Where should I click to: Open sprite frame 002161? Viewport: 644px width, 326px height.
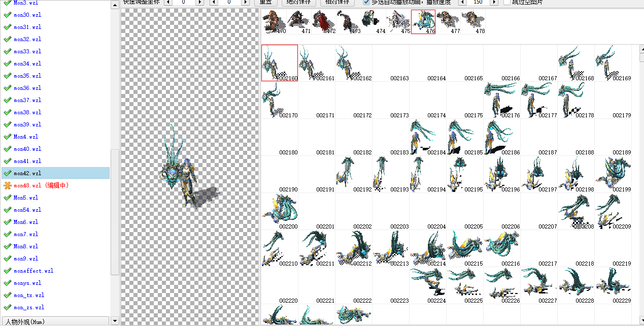tap(317, 63)
